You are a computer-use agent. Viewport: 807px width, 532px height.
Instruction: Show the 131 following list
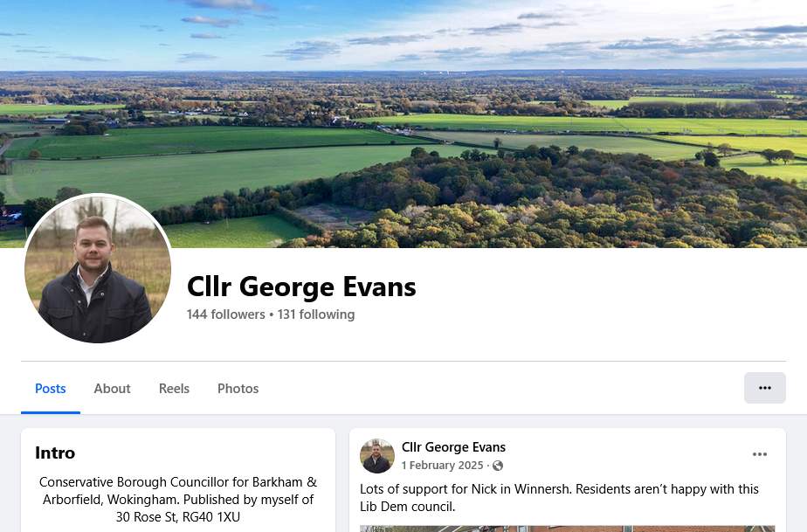pos(316,314)
